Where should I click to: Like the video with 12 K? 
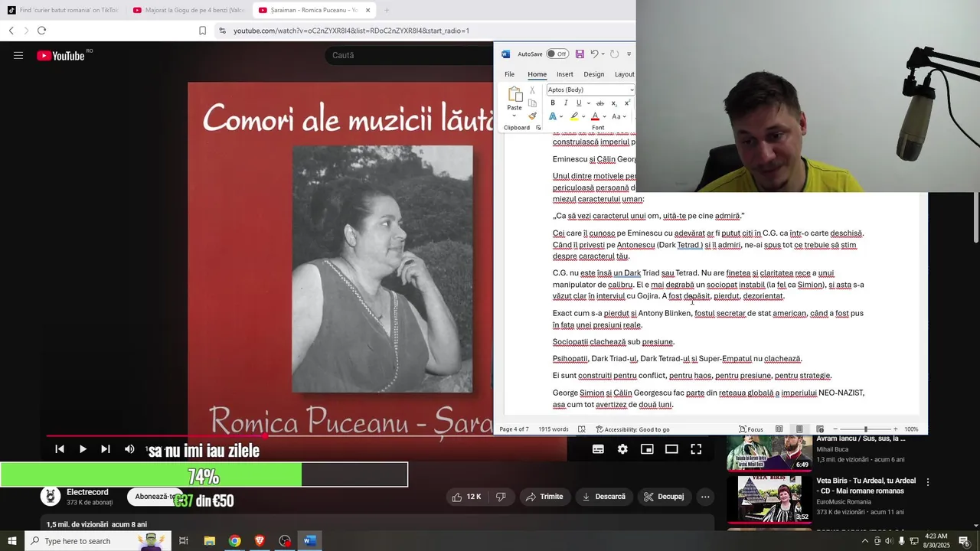point(466,497)
